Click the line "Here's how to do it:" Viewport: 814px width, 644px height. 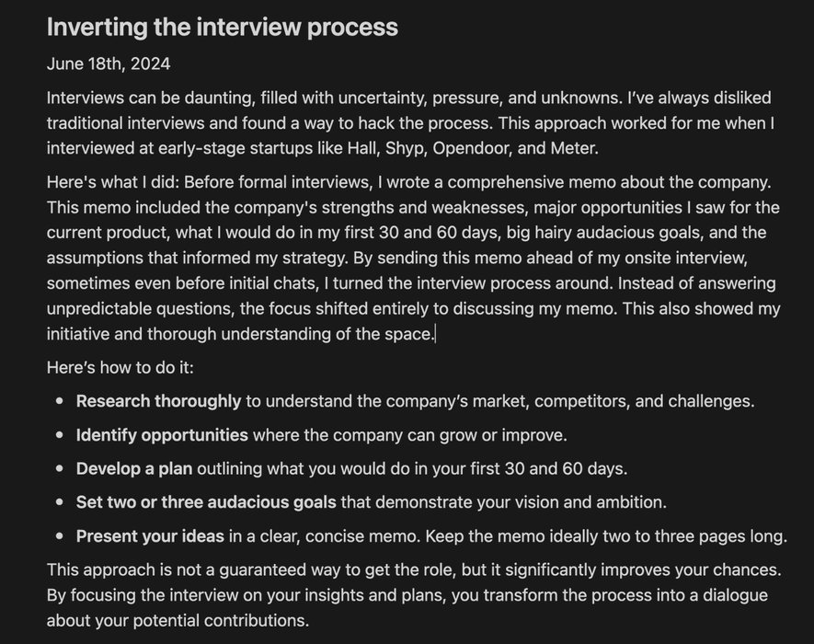[120, 368]
